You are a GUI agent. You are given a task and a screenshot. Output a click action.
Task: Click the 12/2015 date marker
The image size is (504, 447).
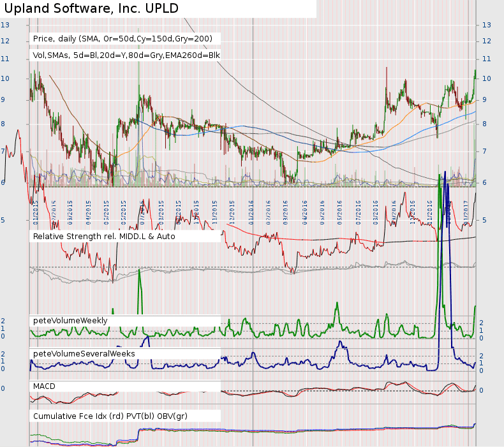(x=232, y=212)
